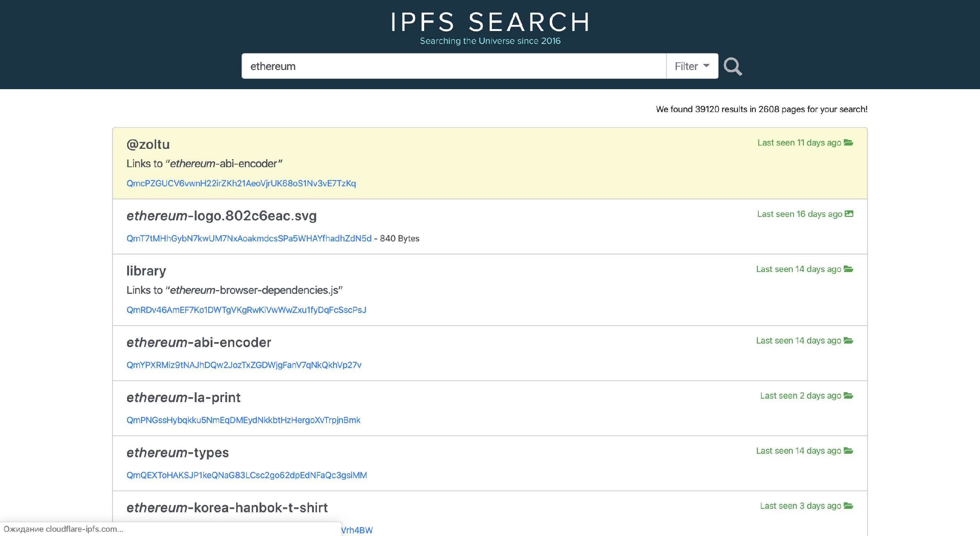Open the ethereum-abi-encoder result title
980x536 pixels.
click(199, 342)
